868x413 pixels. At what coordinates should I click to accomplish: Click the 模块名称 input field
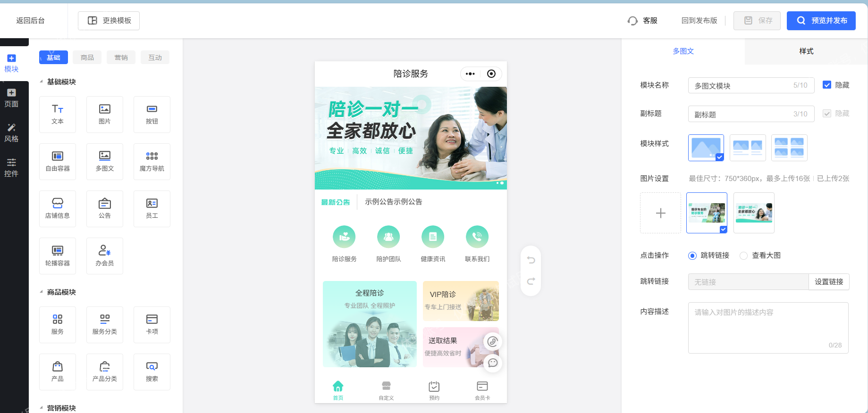(751, 85)
